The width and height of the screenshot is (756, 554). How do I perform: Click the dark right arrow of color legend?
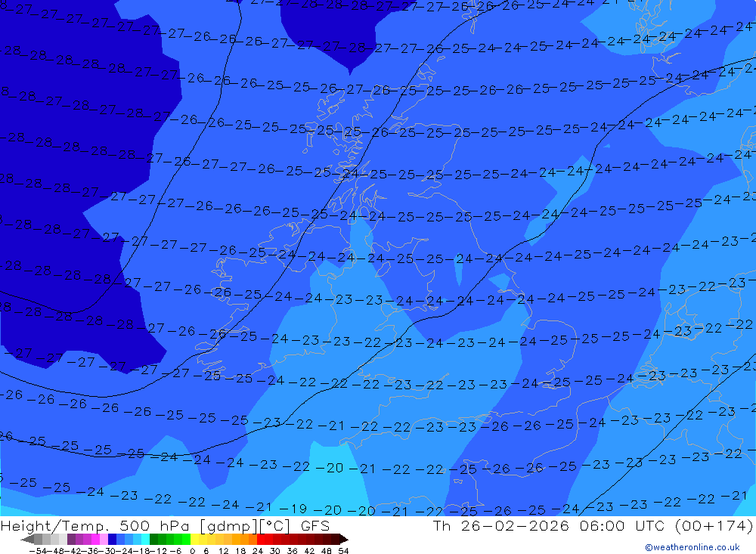(344, 539)
